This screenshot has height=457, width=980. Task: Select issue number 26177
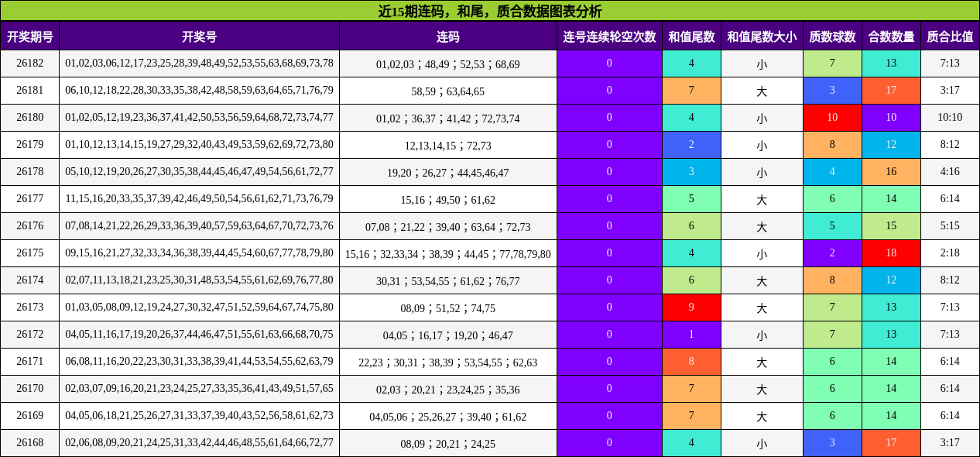click(x=30, y=199)
